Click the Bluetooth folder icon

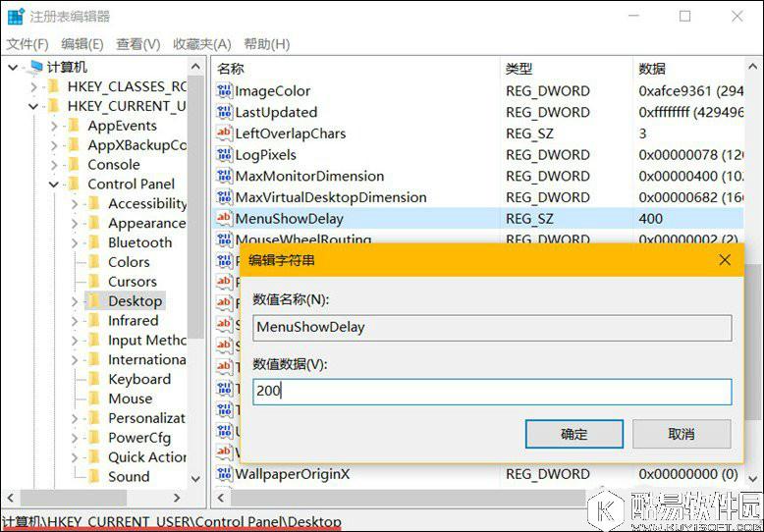94,242
